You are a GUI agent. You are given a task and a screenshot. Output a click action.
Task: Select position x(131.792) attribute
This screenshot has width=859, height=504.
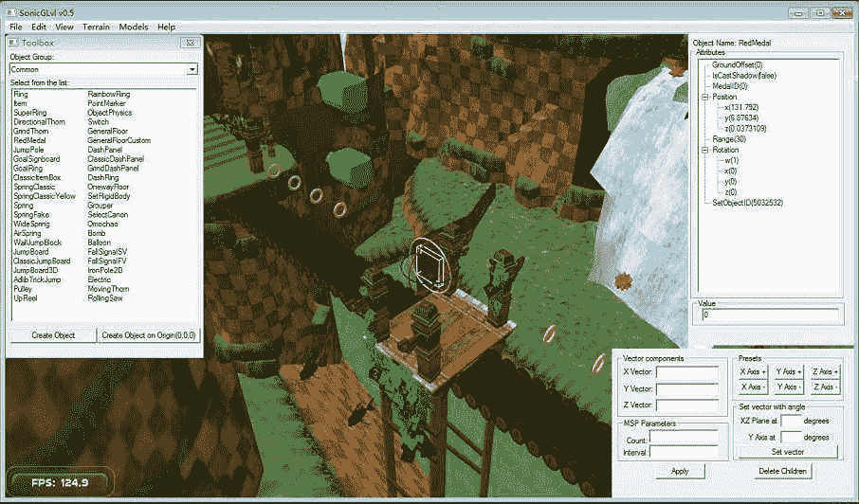tap(740, 107)
